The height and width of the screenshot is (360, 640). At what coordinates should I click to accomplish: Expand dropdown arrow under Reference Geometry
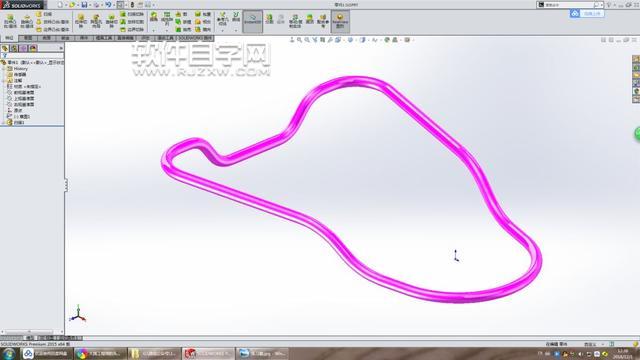222,30
